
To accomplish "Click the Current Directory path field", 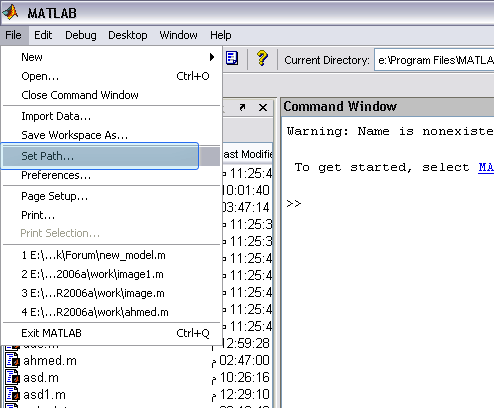I will pos(434,60).
